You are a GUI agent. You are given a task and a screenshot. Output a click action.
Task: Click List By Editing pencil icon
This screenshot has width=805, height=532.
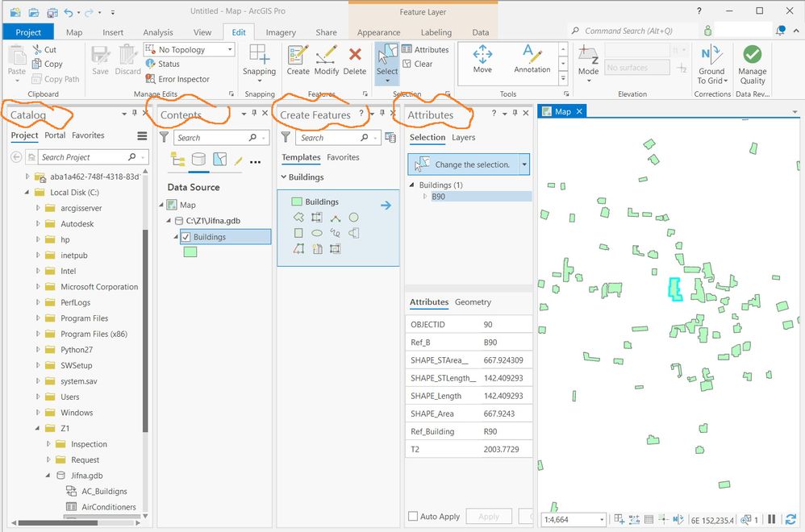point(238,161)
